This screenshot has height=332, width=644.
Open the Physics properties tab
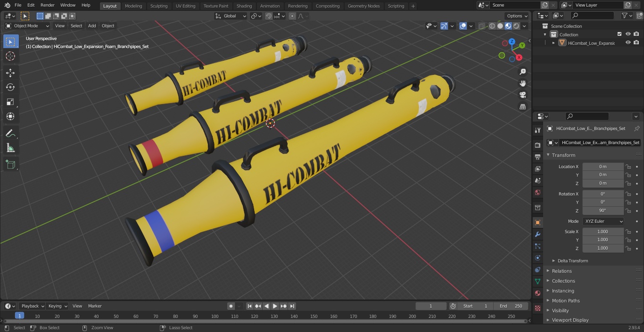tap(537, 258)
